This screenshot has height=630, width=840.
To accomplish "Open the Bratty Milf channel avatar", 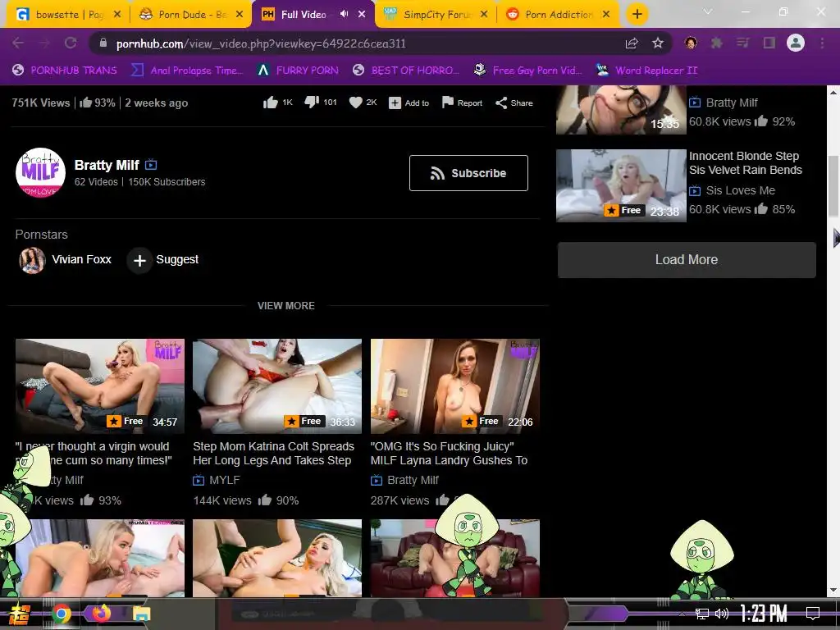I will tap(41, 172).
